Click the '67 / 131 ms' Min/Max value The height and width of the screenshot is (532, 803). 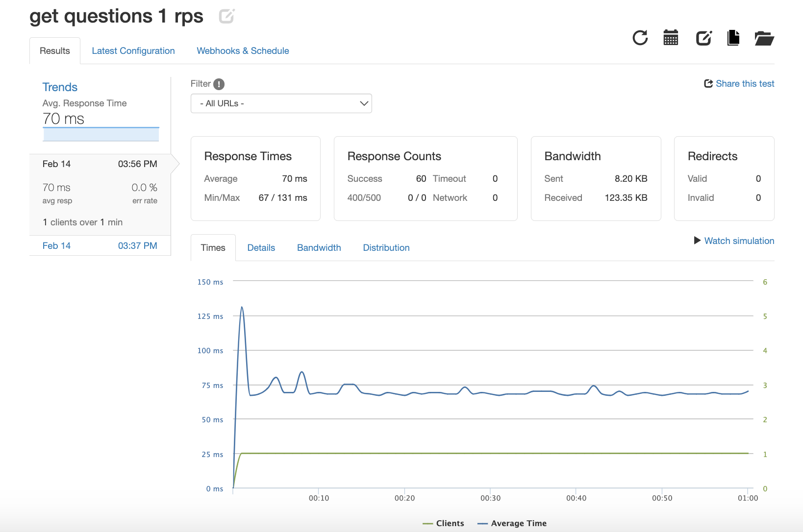283,198
